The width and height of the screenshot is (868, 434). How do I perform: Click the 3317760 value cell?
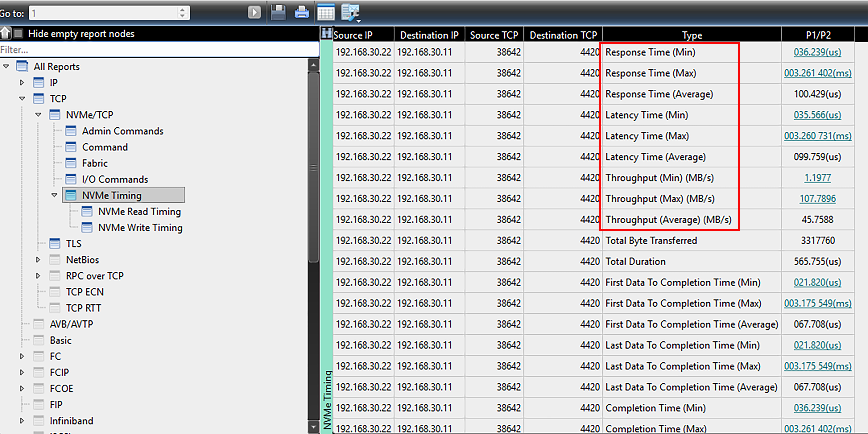(x=818, y=241)
